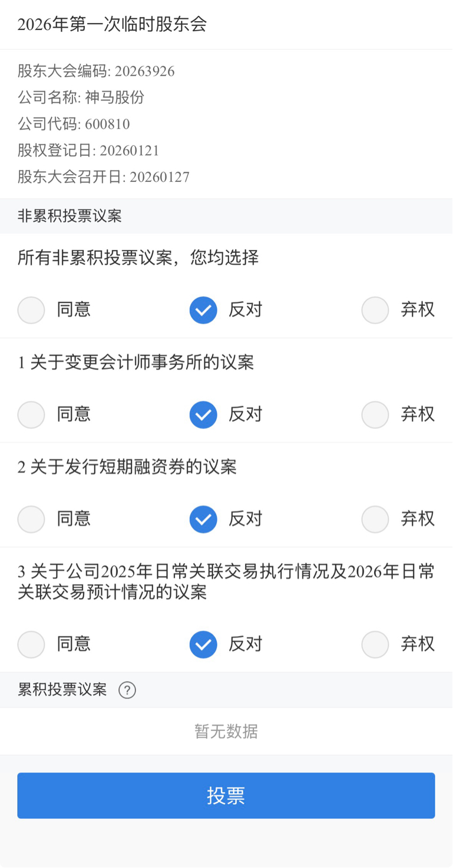Choose 同意 for proposal 1 变更会计师事务所
This screenshot has width=453, height=868.
tap(31, 415)
